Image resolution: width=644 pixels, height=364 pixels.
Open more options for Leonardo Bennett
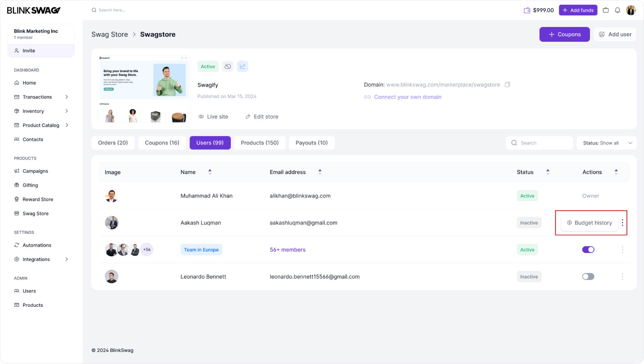coord(622,277)
